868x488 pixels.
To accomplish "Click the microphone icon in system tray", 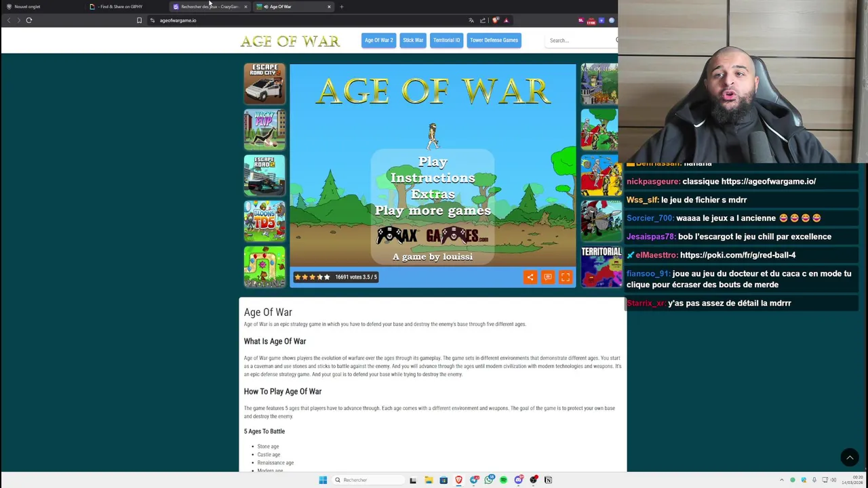I will [814, 480].
